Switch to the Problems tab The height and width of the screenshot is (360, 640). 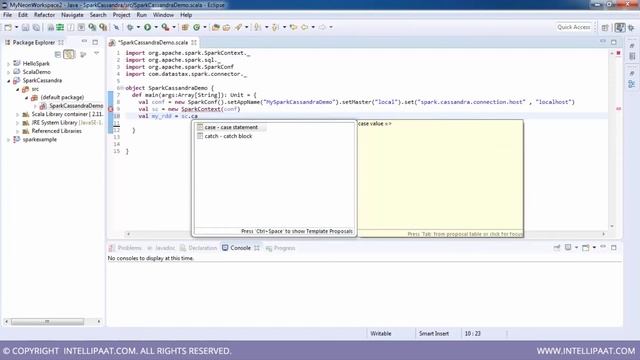[x=125, y=248]
